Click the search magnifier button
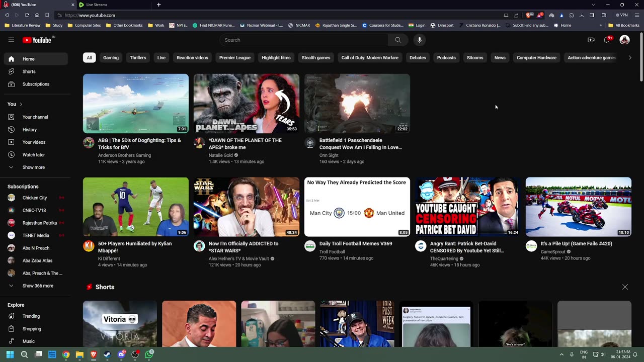The height and width of the screenshot is (362, 644). (398, 40)
